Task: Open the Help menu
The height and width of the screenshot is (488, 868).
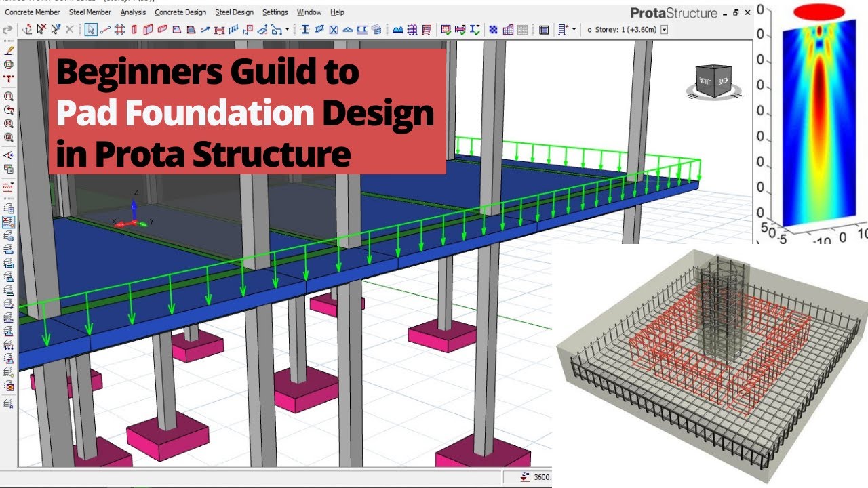Action: 337,12
